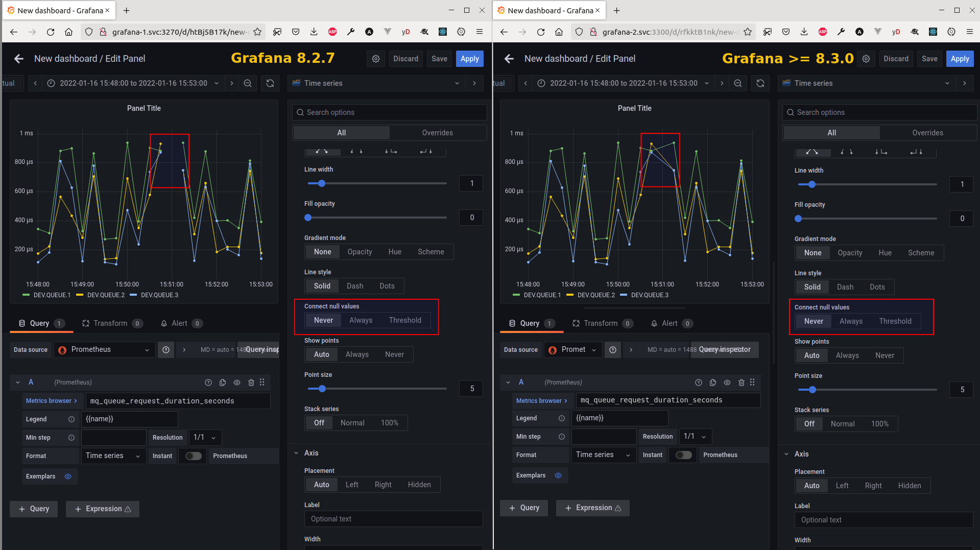Screen dimensions: 980x550
Task: Click the Min step help icon
Action: (71, 437)
